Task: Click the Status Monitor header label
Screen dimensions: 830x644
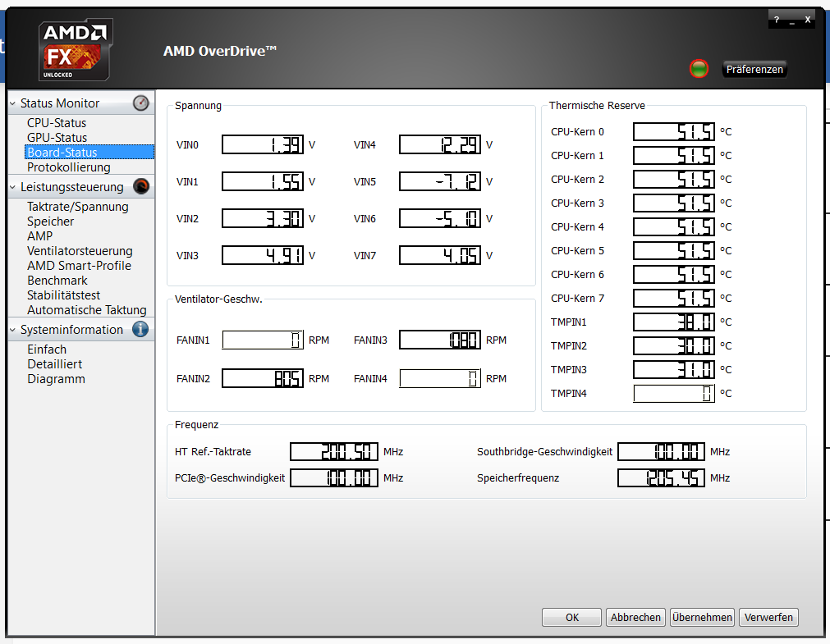Action: [60, 103]
